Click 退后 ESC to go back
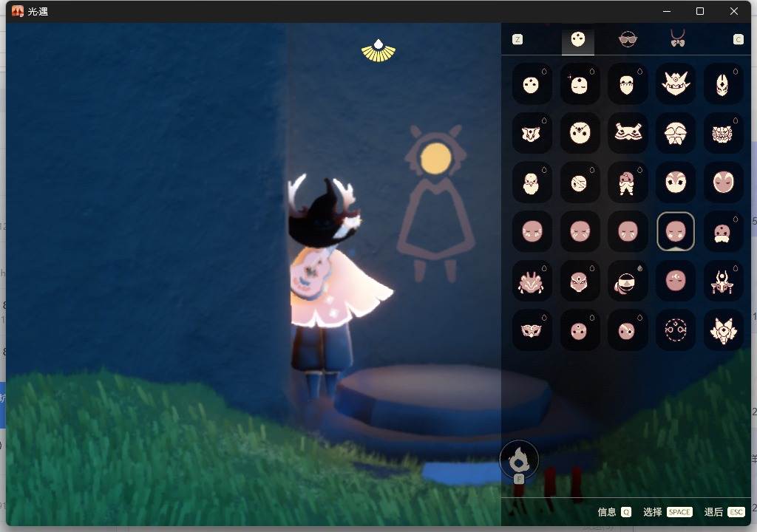The width and height of the screenshot is (757, 532). pyautogui.click(x=724, y=512)
